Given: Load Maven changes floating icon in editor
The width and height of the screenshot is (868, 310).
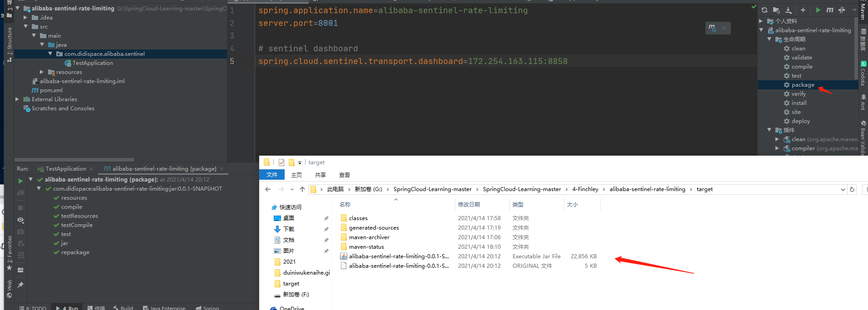Looking at the screenshot, I should (x=712, y=28).
